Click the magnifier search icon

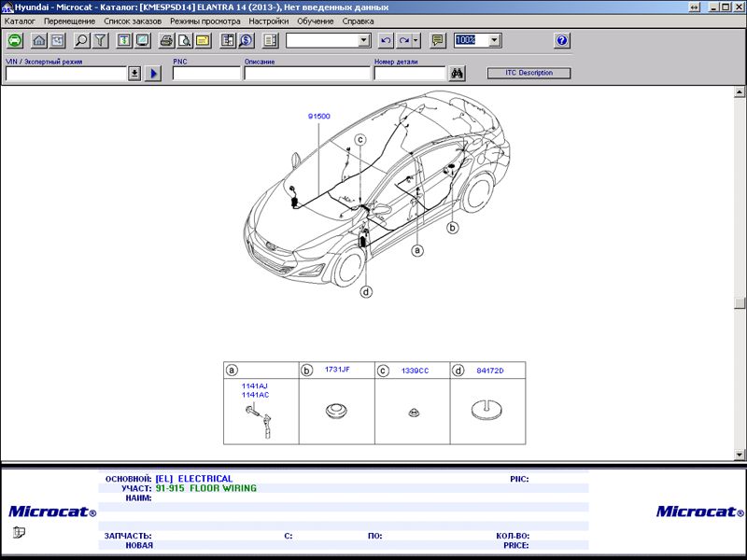(81, 40)
